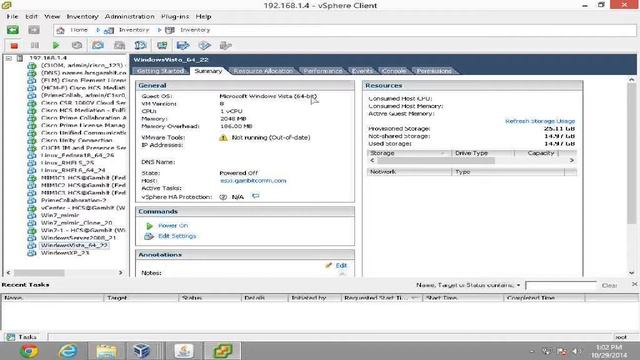This screenshot has width=640, height=360.
Task: Open Internet Explorer from the taskbar
Action: pos(68,351)
